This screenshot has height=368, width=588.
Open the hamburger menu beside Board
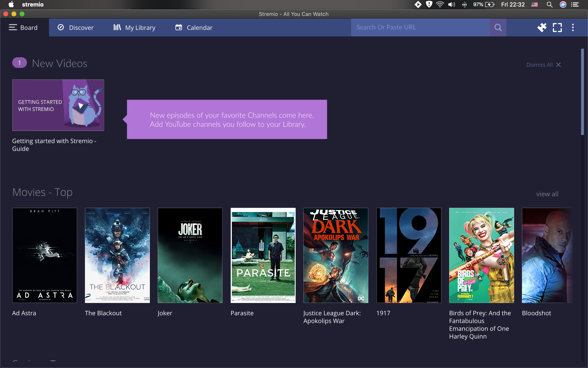pos(13,27)
